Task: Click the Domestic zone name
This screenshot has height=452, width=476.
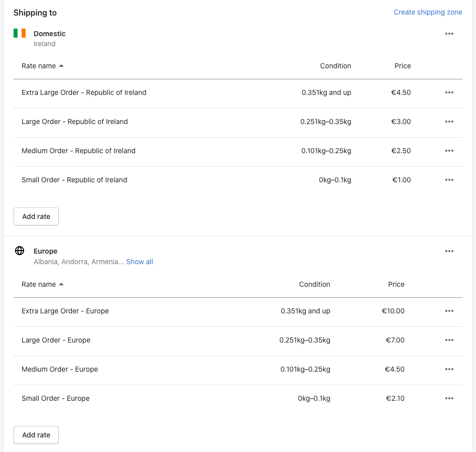Action: click(50, 34)
